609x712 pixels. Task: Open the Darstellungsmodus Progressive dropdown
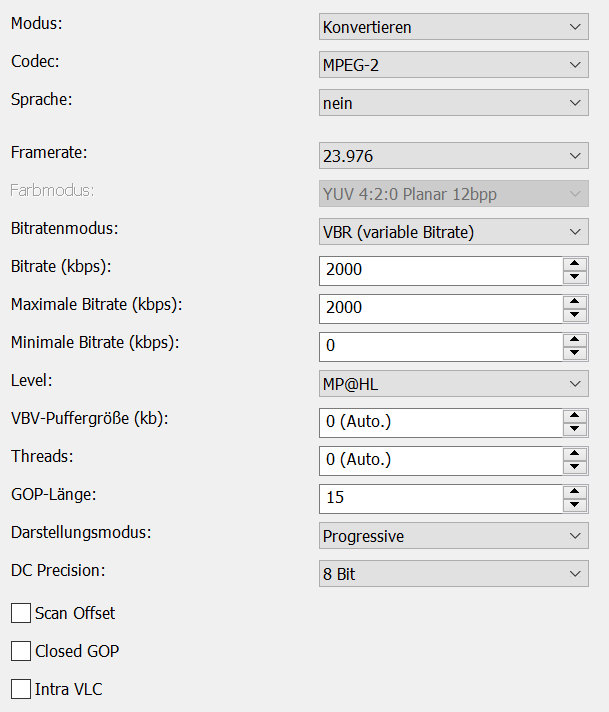[x=454, y=536]
